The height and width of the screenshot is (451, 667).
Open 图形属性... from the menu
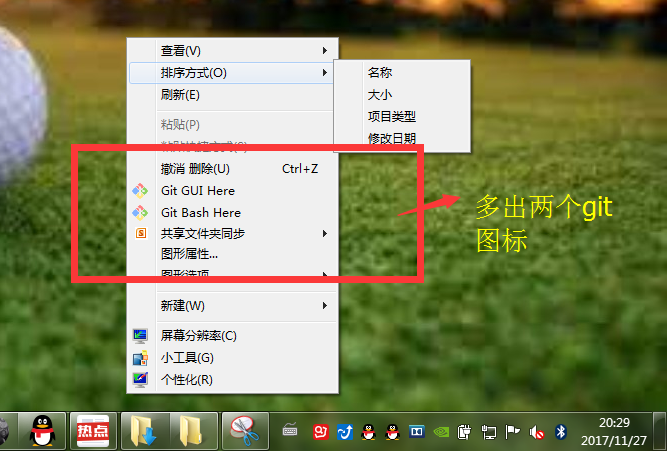pos(233,254)
